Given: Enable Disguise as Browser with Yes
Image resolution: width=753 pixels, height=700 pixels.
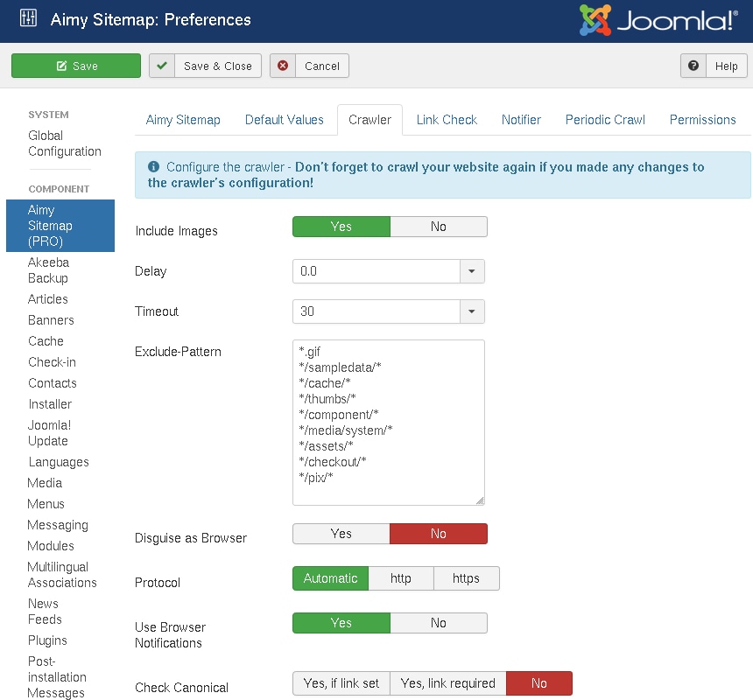Looking at the screenshot, I should pos(341,534).
